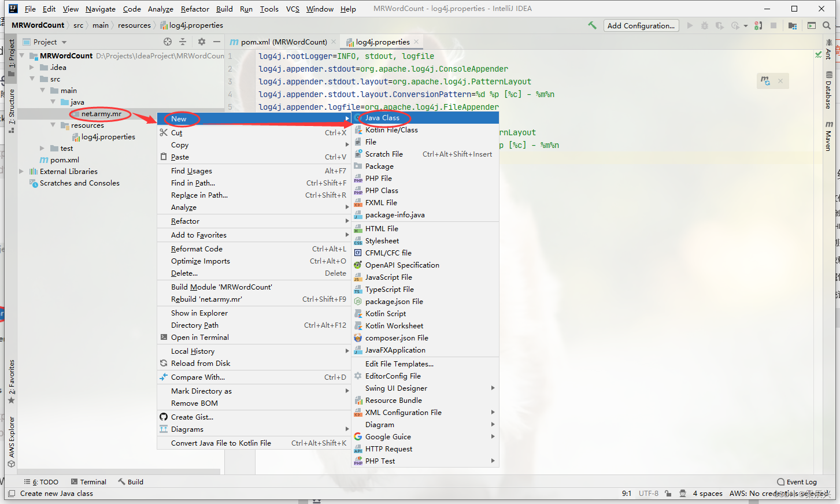Click the read-only lock status icon
The width and height of the screenshot is (840, 504).
point(668,494)
